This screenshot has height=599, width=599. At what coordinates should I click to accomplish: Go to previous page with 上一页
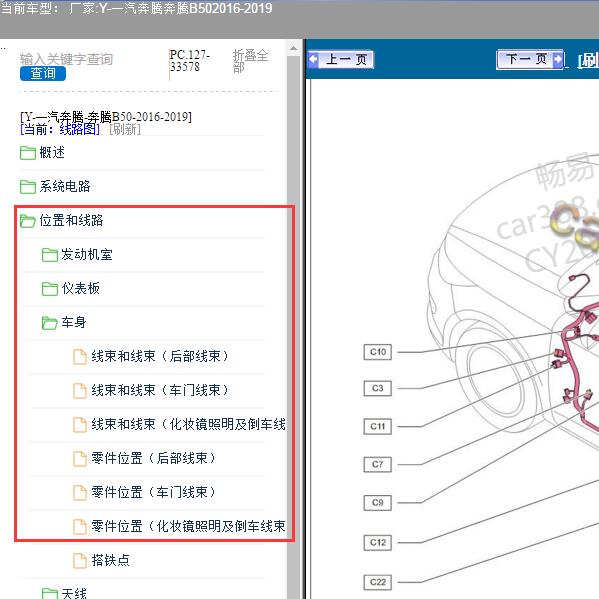pyautogui.click(x=341, y=60)
